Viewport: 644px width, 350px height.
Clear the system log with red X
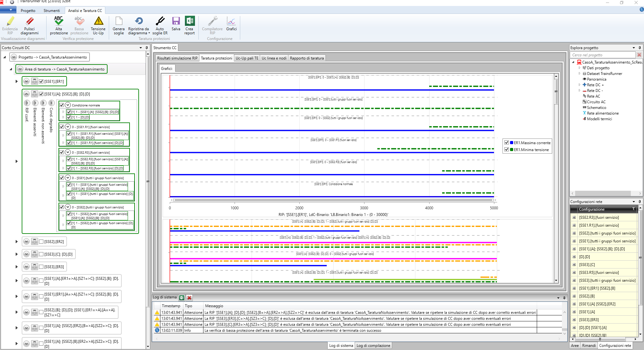pos(189,297)
